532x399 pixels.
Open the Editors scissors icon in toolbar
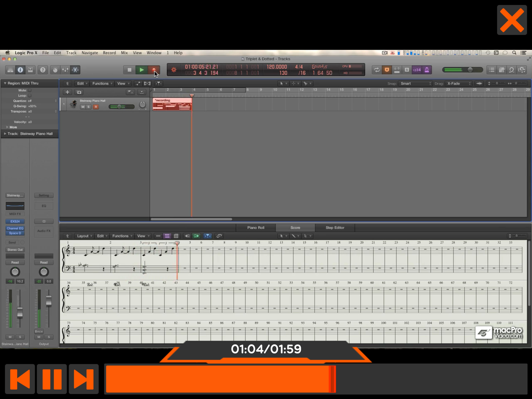[x=75, y=70]
